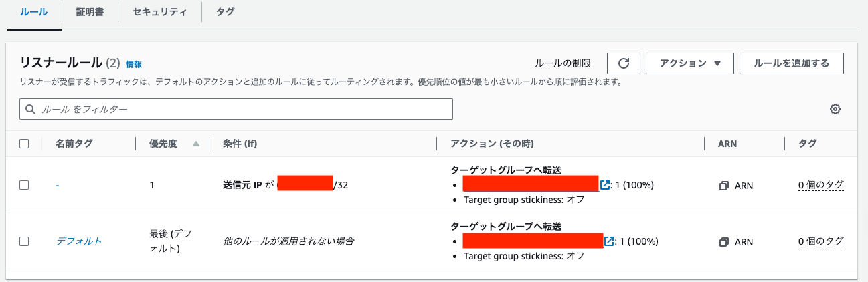Copy ARN of the デフォルト rule
The width and height of the screenshot is (868, 282).
pos(723,241)
